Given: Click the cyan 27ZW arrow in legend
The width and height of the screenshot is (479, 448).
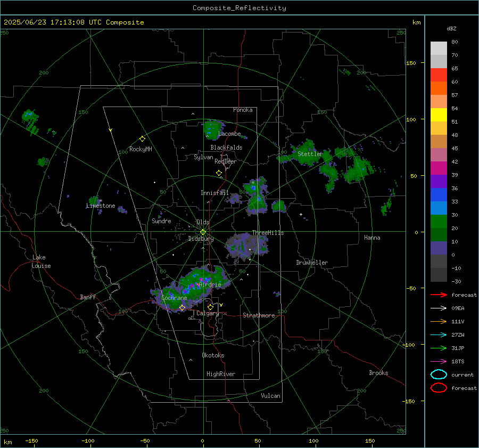Looking at the screenshot, I should point(439,335).
